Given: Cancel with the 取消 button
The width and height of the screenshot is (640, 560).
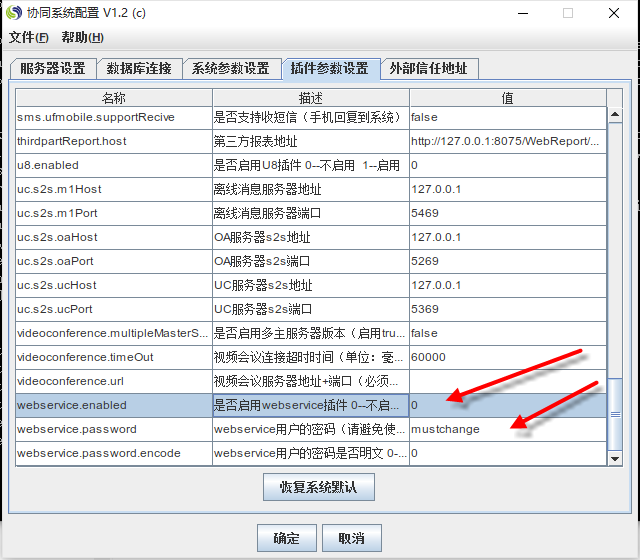Looking at the screenshot, I should click(x=352, y=538).
